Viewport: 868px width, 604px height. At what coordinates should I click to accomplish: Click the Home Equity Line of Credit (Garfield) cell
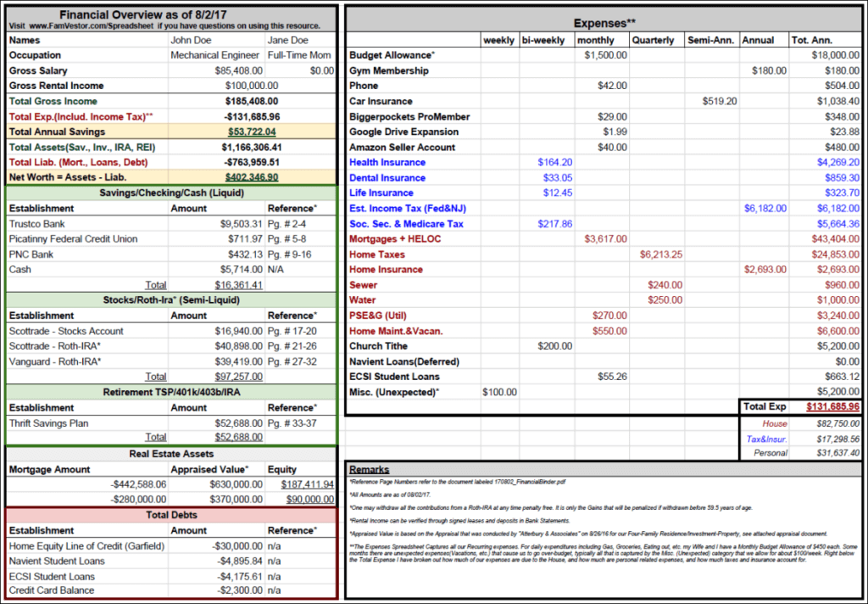tap(87, 545)
